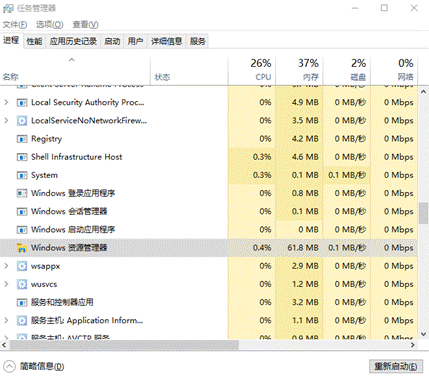Sort processes by CPU column header
Viewport: 429px width, 381px height.
point(252,70)
